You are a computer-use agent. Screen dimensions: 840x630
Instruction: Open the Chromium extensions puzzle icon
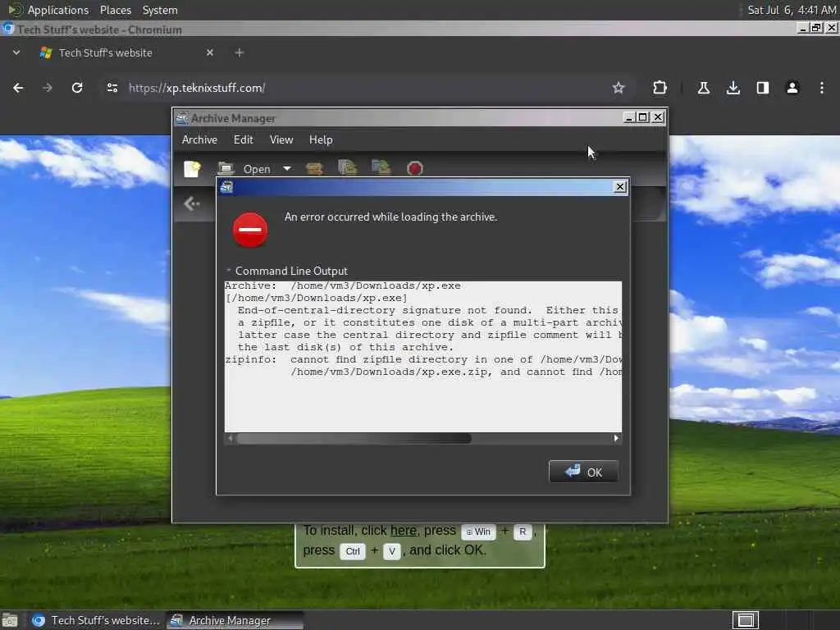click(x=660, y=88)
